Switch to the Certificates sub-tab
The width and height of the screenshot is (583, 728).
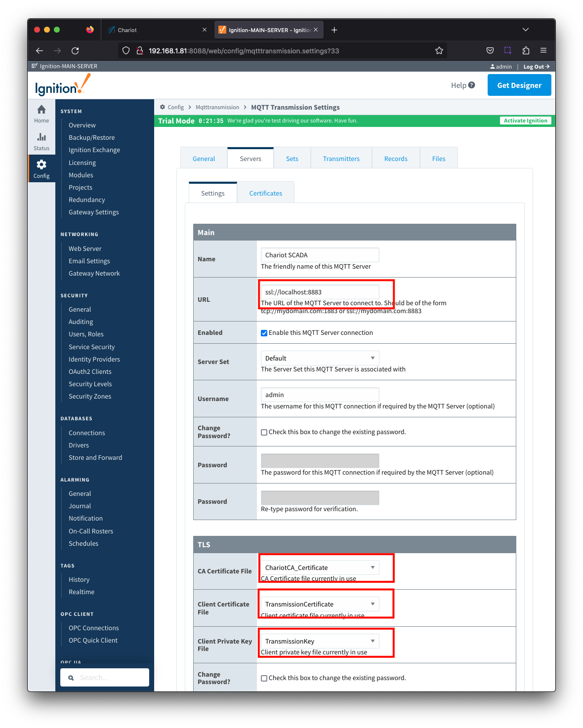click(x=266, y=193)
